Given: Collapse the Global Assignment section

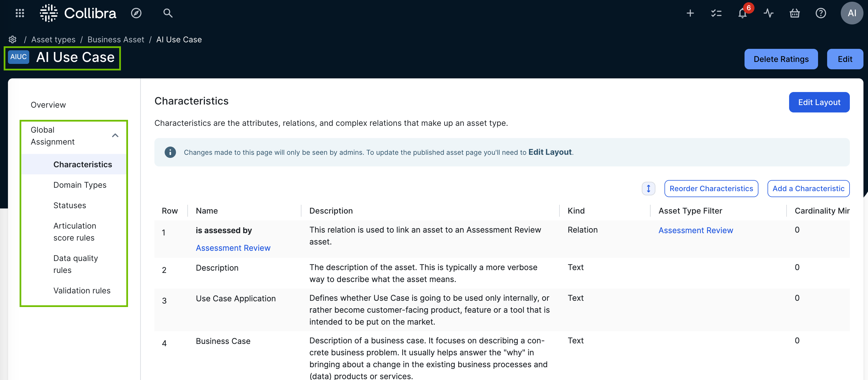Looking at the screenshot, I should click(x=115, y=135).
